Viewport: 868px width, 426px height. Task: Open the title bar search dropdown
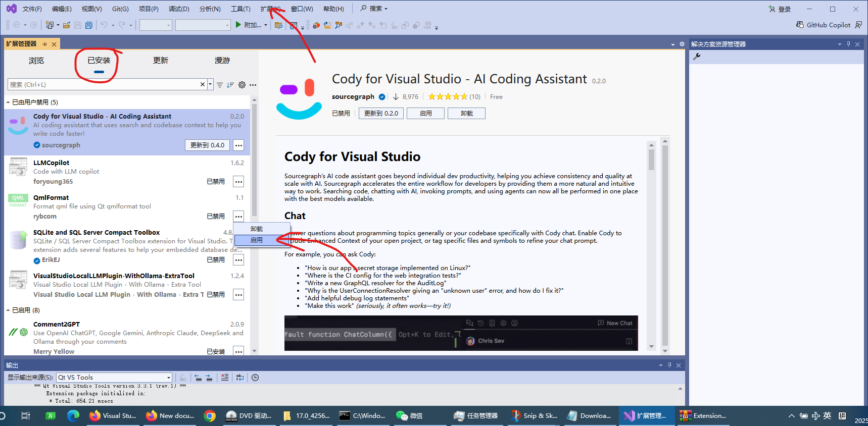374,9
